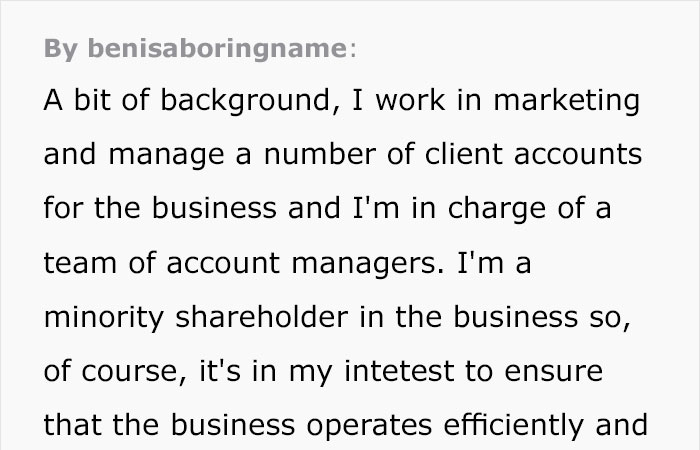Viewport: 700px width, 450px height.
Task: Click the word "operates" in the last line
Action: pos(369,426)
